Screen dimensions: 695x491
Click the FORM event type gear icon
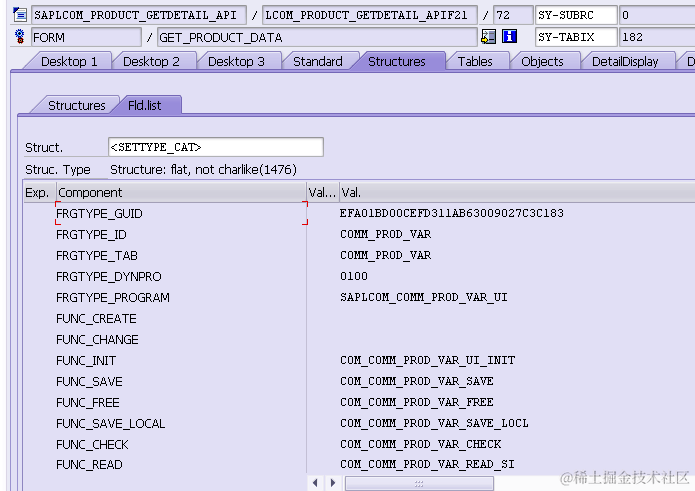tap(20, 36)
